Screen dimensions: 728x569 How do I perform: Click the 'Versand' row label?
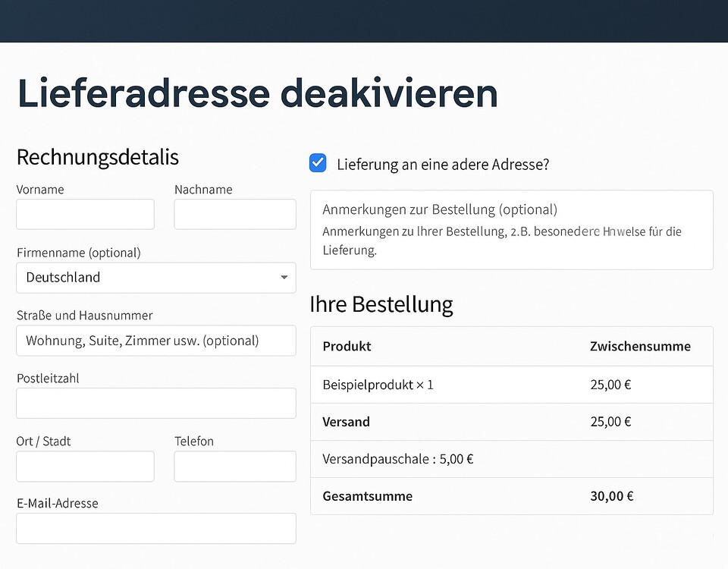[x=346, y=422]
